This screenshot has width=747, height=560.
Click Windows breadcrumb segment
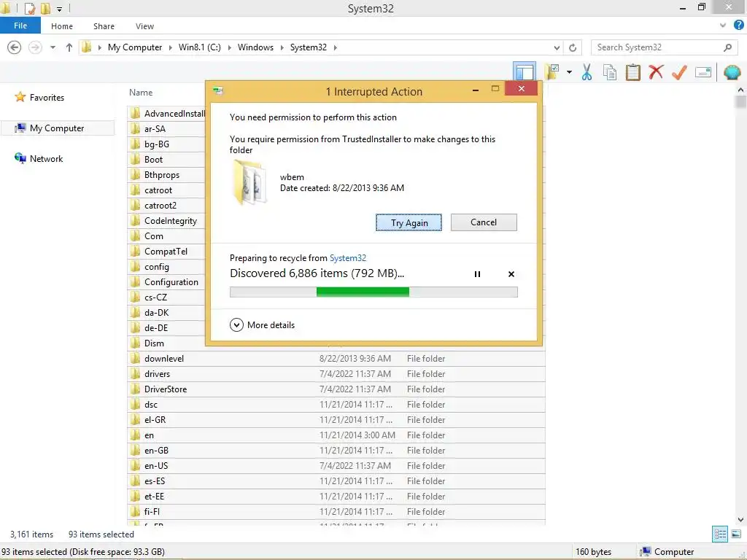(256, 47)
